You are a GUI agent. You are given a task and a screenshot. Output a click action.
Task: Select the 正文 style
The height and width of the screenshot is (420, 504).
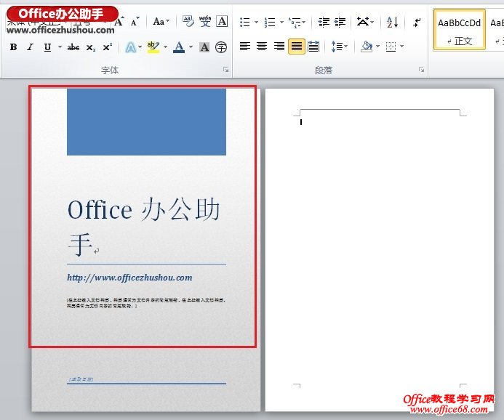[460, 31]
